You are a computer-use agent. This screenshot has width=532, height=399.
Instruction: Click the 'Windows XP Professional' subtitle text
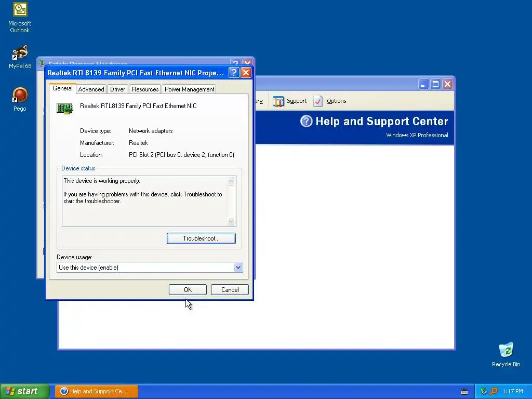[417, 135]
